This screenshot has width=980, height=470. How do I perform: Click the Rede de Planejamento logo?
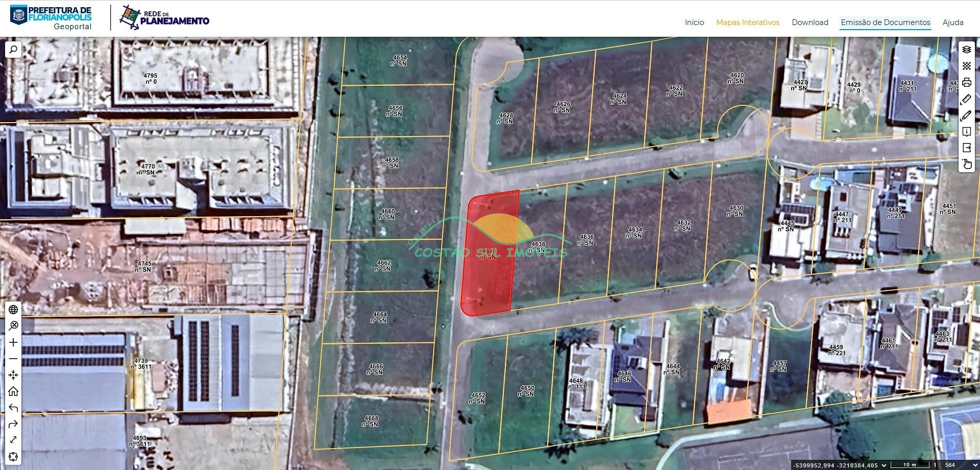click(164, 18)
